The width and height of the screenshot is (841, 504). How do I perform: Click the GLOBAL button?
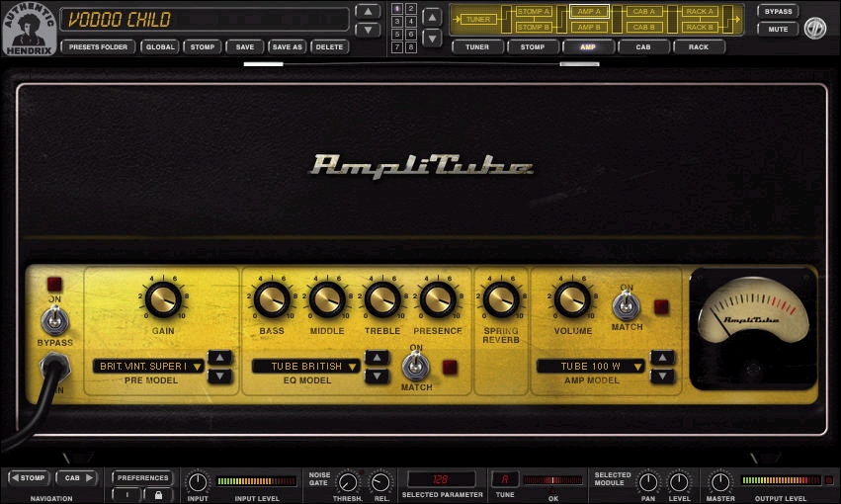click(160, 47)
